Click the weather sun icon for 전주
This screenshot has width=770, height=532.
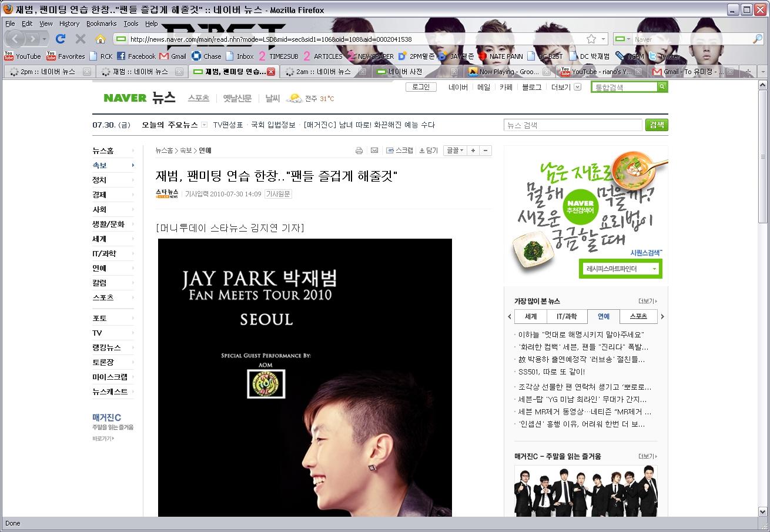click(294, 98)
